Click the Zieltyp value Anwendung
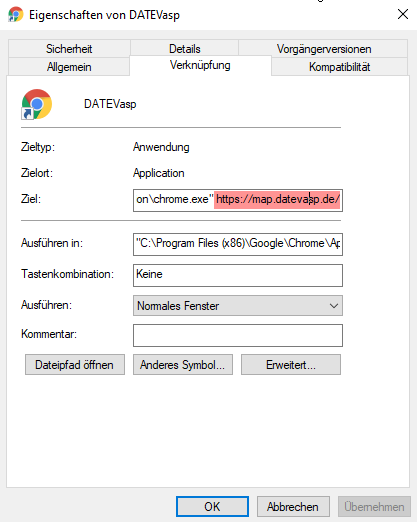This screenshot has width=417, height=522. click(x=161, y=147)
